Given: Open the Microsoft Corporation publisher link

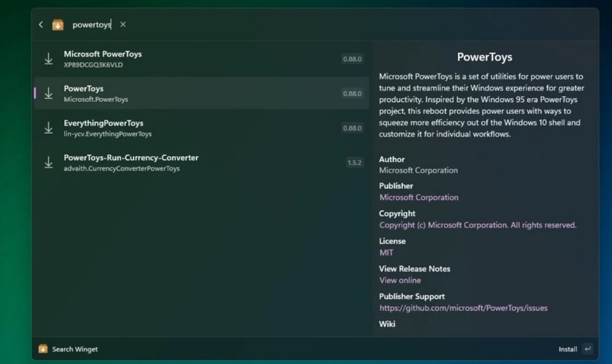Looking at the screenshot, I should pos(419,197).
